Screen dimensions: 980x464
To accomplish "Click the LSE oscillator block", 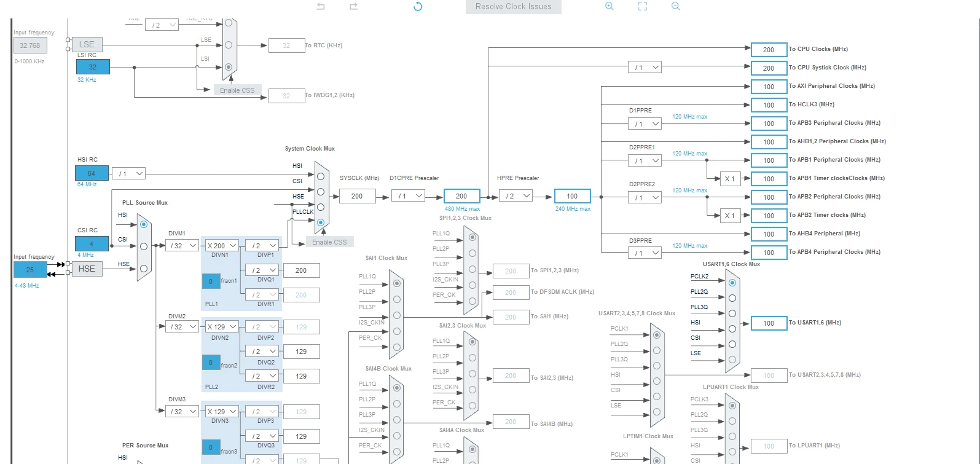I will click(87, 44).
